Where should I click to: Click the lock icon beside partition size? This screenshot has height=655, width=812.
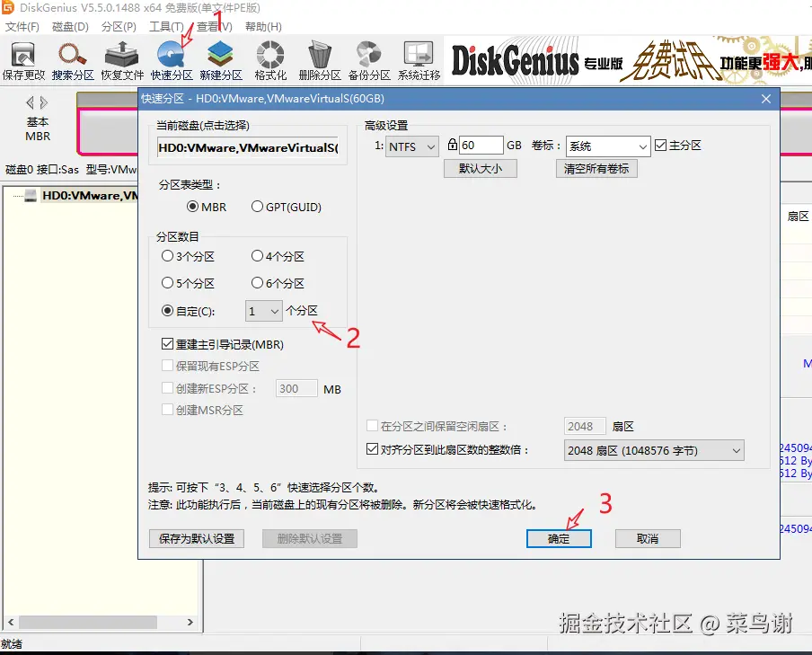click(x=452, y=145)
